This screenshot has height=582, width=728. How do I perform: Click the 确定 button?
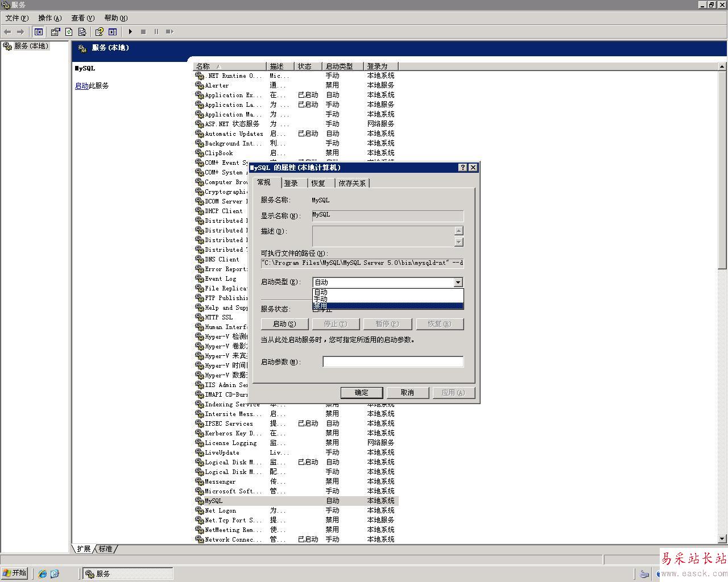(362, 393)
